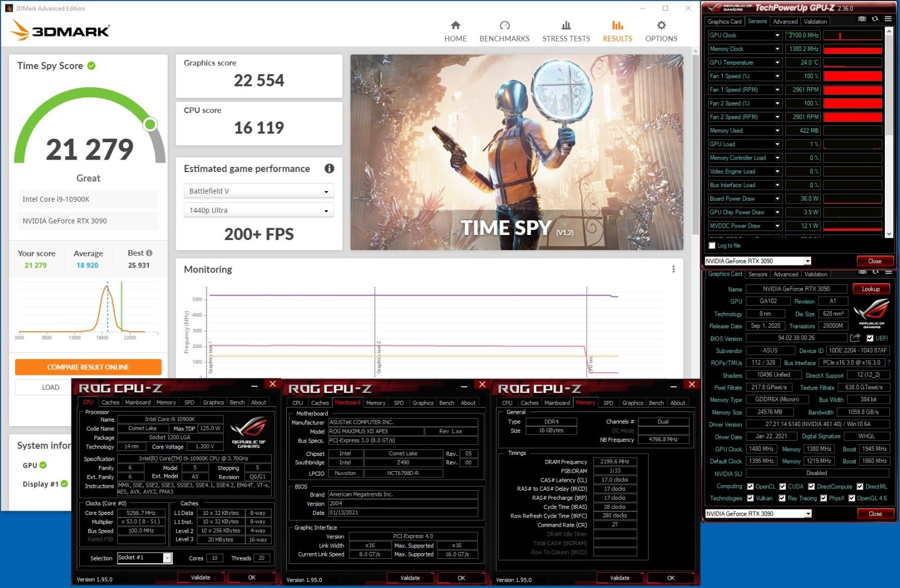Toggle the Ray Tracing checkbox

(x=782, y=498)
